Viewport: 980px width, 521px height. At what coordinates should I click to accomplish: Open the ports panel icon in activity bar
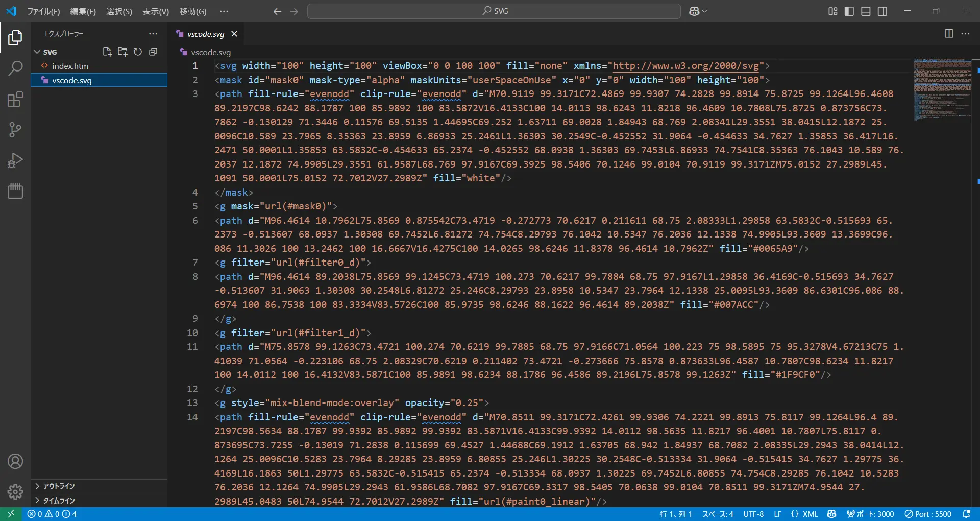(x=15, y=191)
